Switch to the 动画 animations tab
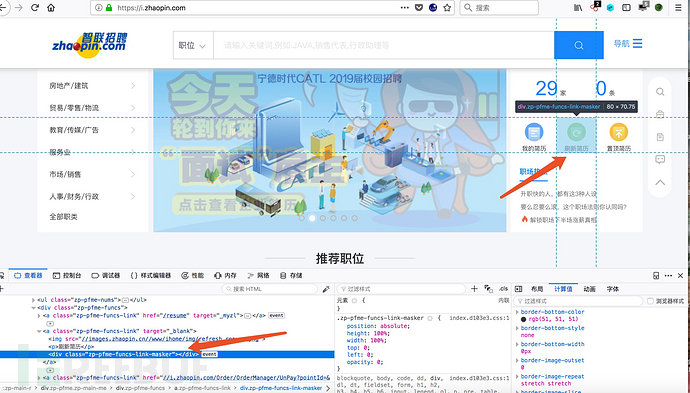Viewport: 690px width, 393px height. 589,289
